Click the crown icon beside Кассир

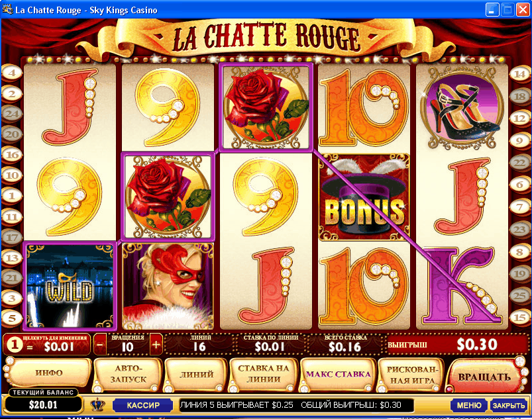tap(97, 404)
